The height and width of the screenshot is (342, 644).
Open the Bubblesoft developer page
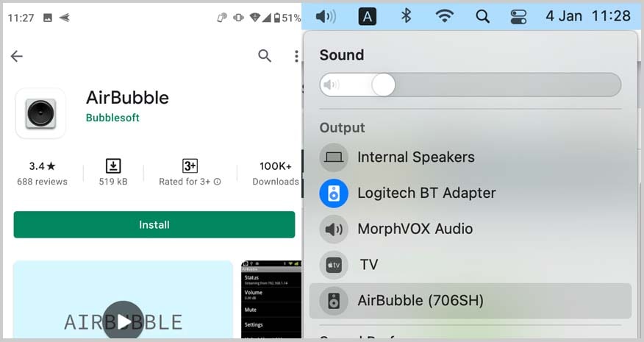pyautogui.click(x=112, y=118)
